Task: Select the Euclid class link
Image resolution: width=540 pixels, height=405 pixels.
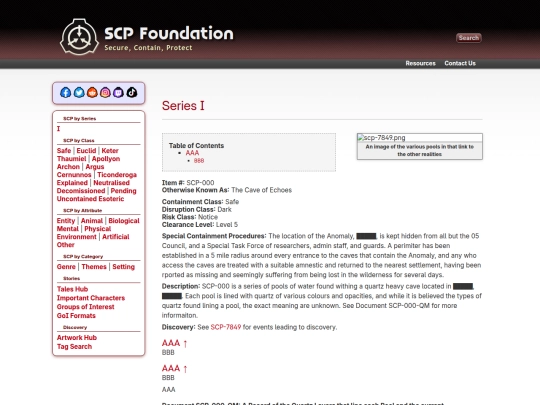Action: (86, 150)
